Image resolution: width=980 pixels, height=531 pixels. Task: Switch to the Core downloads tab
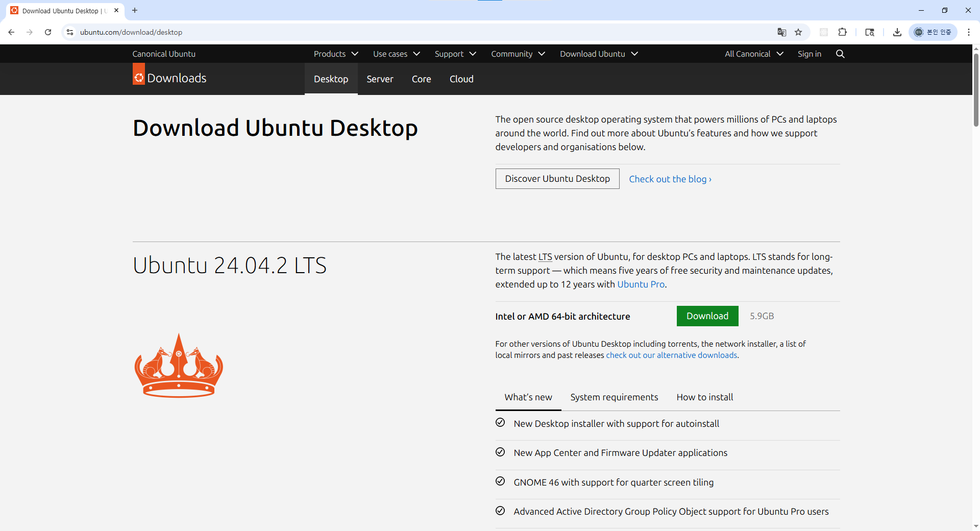pyautogui.click(x=422, y=79)
